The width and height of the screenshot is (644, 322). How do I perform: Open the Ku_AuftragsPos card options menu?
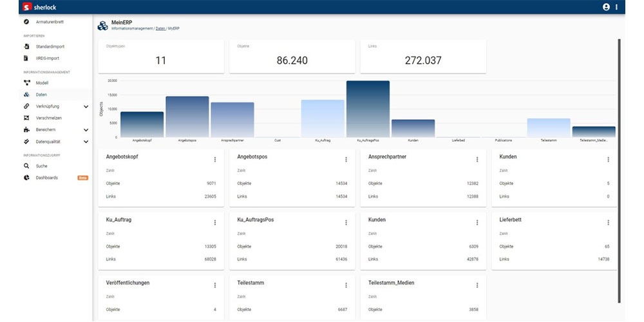346,222
